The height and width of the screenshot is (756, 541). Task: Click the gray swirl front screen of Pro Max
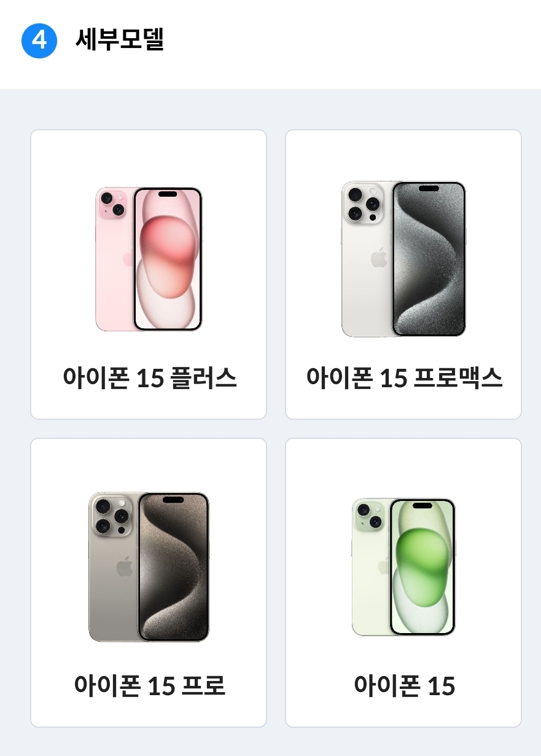pos(429,259)
